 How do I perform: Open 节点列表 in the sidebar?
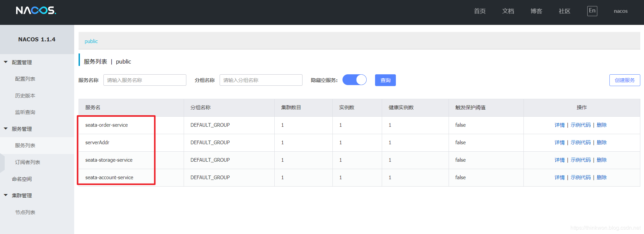(25, 212)
